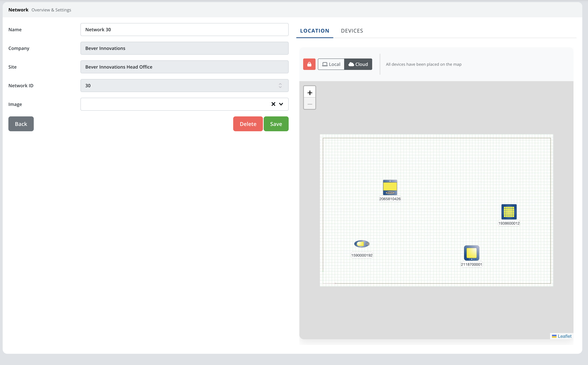Click the red lock icon button
Screen dimensions: 588x365
(x=309, y=64)
